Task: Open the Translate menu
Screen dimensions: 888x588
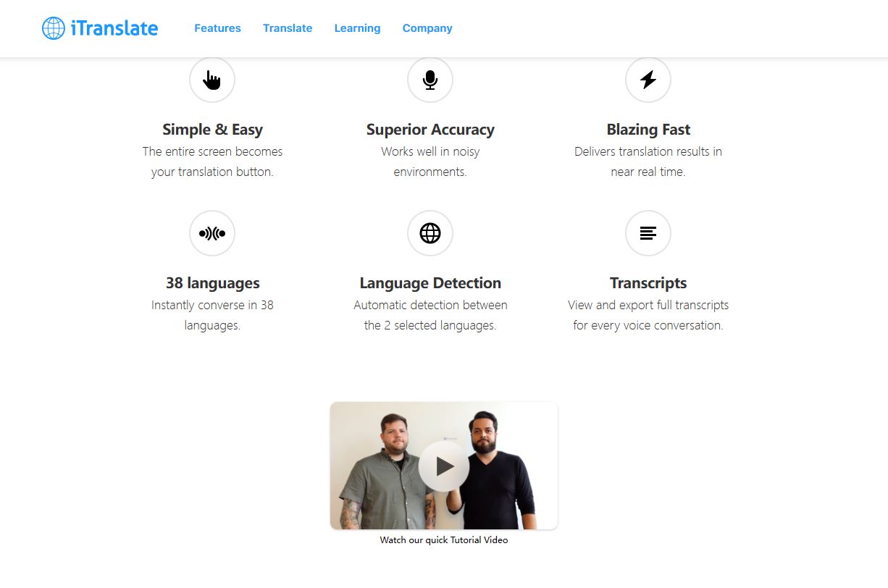Action: (x=288, y=28)
